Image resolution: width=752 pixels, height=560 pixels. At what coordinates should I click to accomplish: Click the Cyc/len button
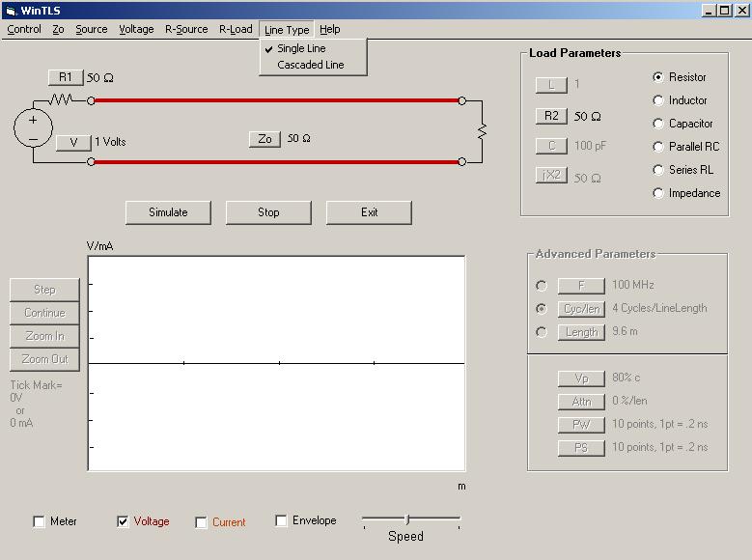(581, 309)
